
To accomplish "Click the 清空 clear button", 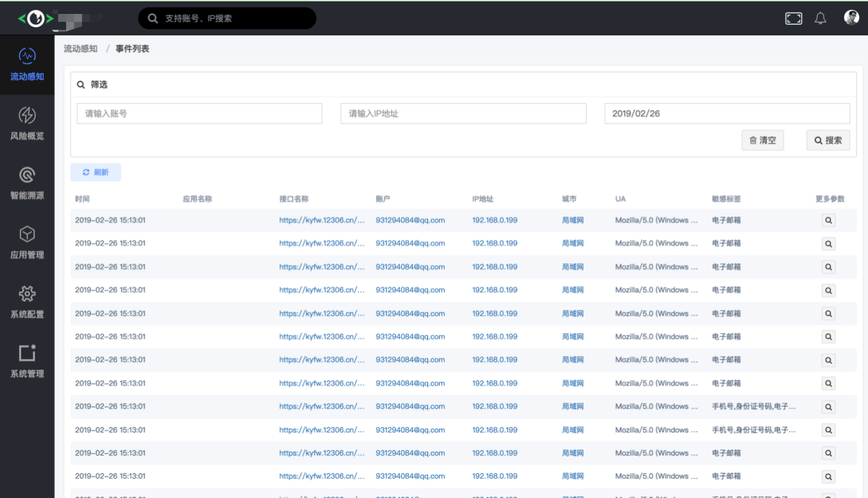I will coord(763,140).
